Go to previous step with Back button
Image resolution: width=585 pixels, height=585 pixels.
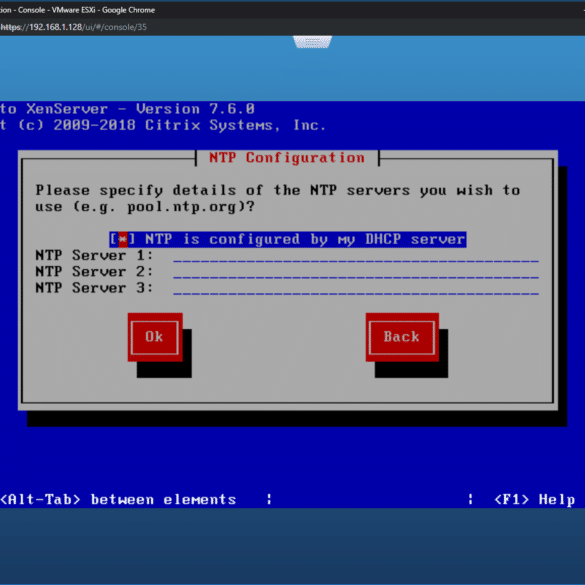402,337
